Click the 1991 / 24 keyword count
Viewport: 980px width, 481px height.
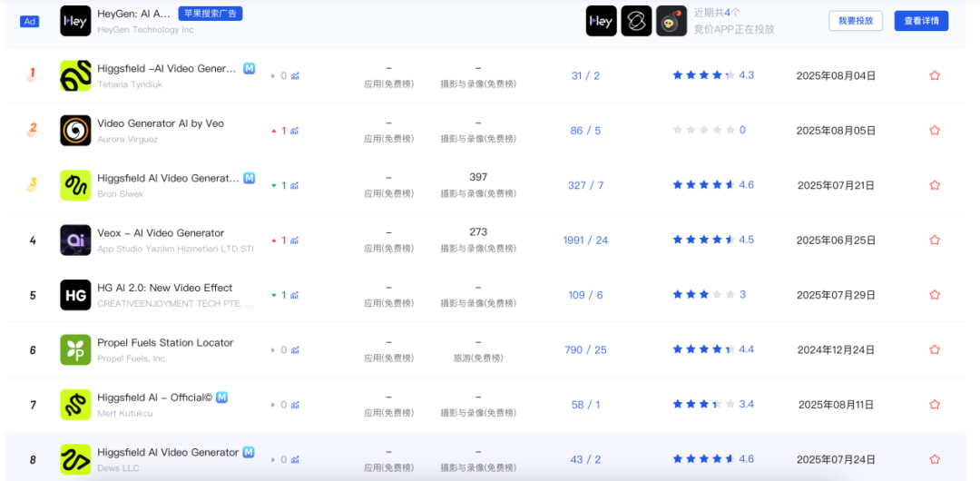[585, 240]
